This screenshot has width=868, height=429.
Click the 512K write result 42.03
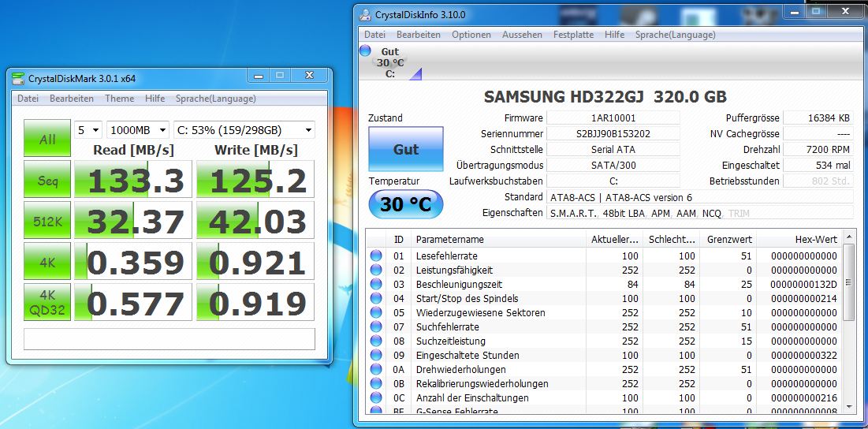pos(255,220)
